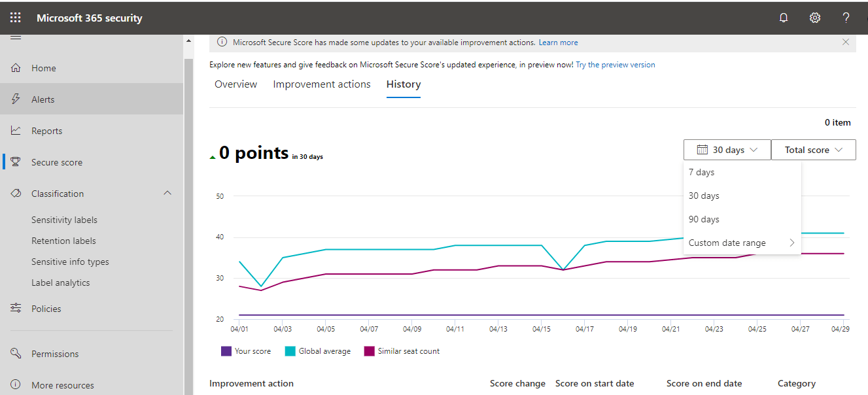Sort by Category column

[797, 383]
